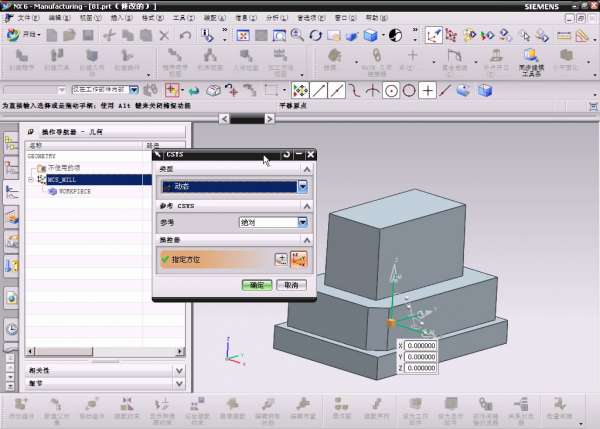This screenshot has height=429, width=600.
Task: Open the 参考 dropdown set to 绝对
Action: click(x=302, y=222)
